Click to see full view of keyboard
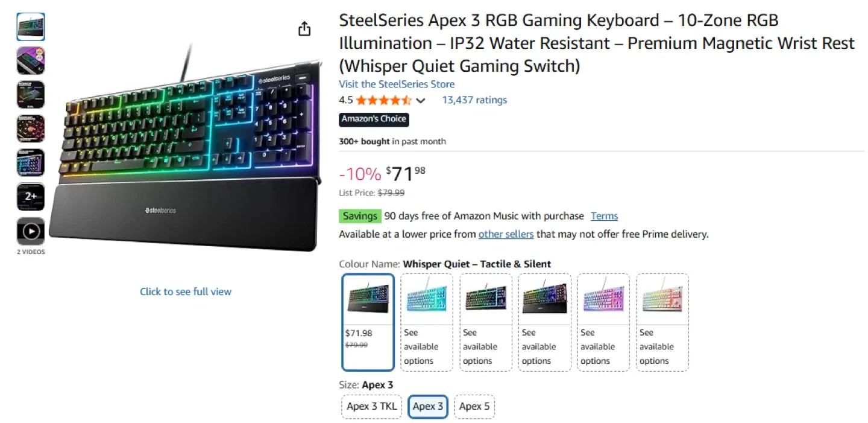The height and width of the screenshot is (423, 868). pyautogui.click(x=186, y=291)
